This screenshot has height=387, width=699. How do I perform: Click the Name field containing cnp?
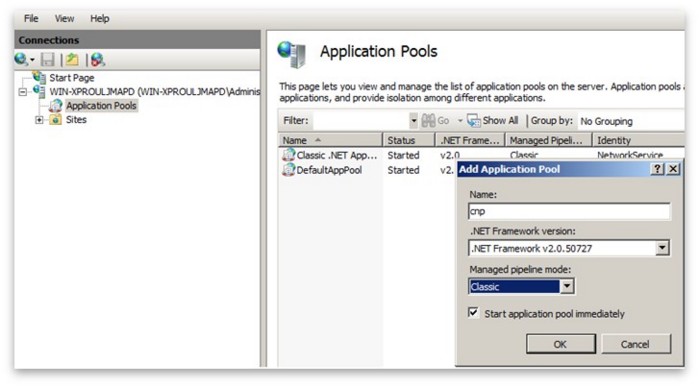pyautogui.click(x=569, y=211)
